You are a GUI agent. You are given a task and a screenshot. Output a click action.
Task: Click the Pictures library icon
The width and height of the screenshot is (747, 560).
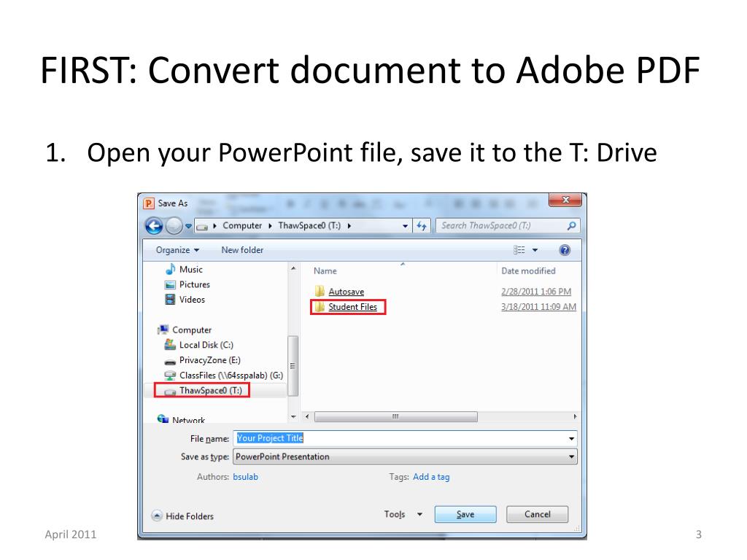(x=170, y=285)
